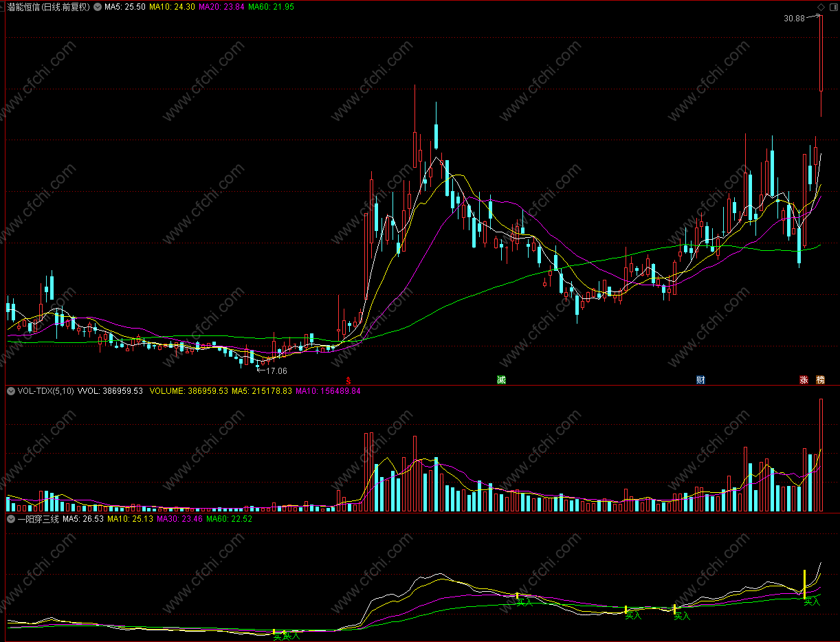
Task: Click the 榜 event marker
Action: tap(820, 379)
